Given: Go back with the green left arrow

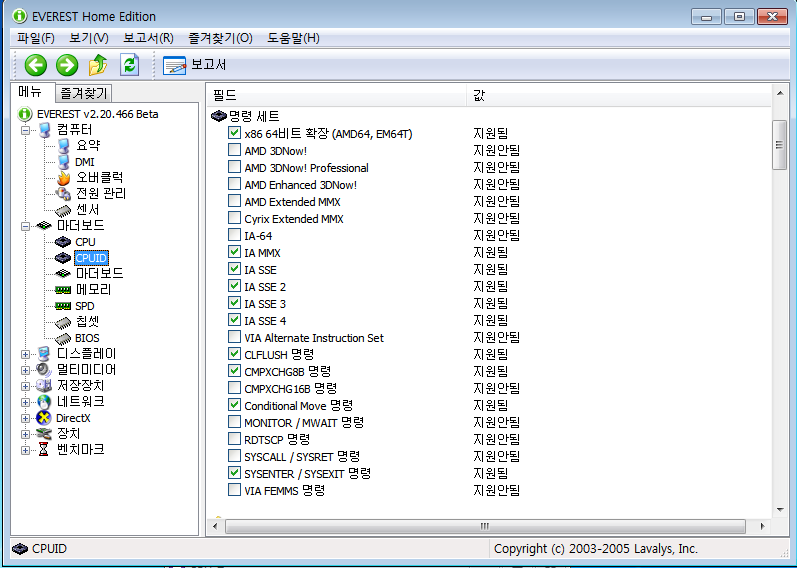Looking at the screenshot, I should pos(36,65).
